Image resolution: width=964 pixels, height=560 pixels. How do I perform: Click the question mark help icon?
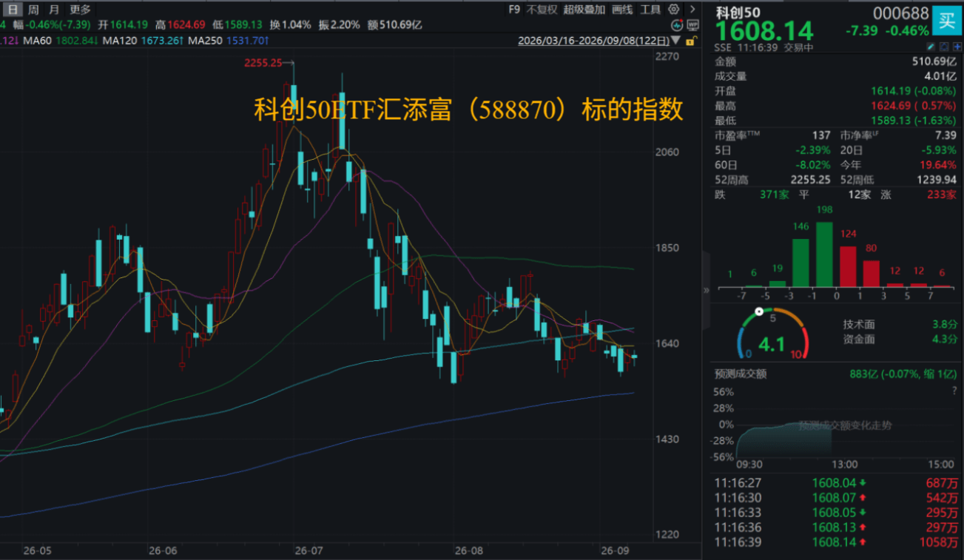pos(954,390)
